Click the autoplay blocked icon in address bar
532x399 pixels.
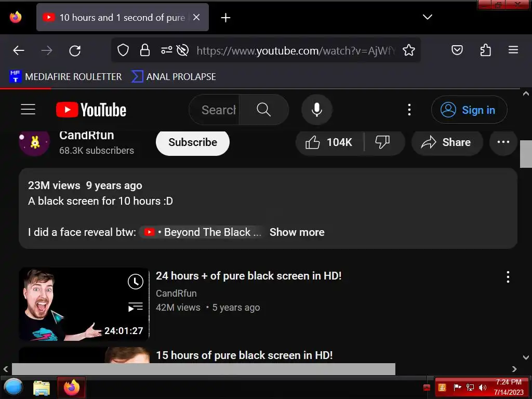(182, 50)
